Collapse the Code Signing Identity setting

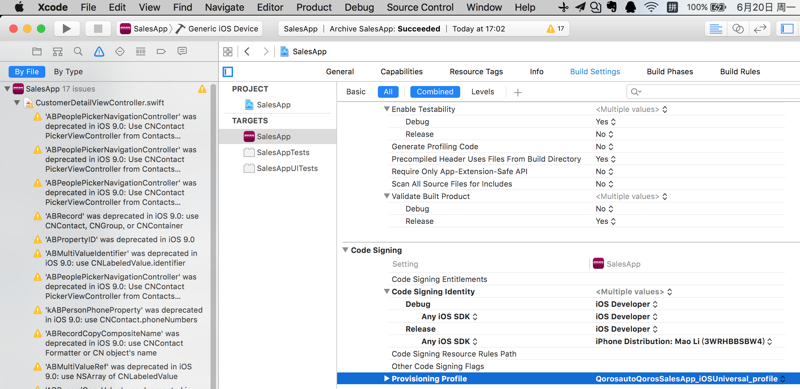click(x=387, y=292)
